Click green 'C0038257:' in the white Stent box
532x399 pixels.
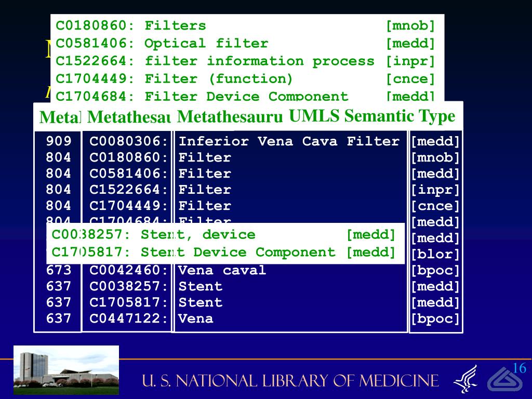coord(91,234)
